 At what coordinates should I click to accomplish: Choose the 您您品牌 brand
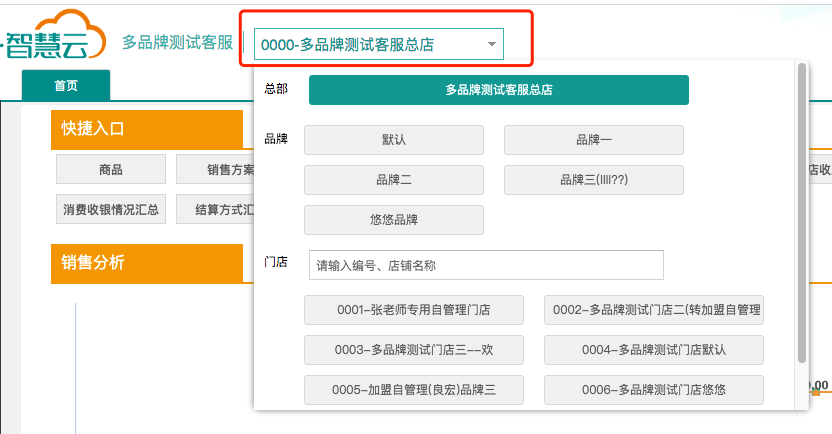pos(393,220)
